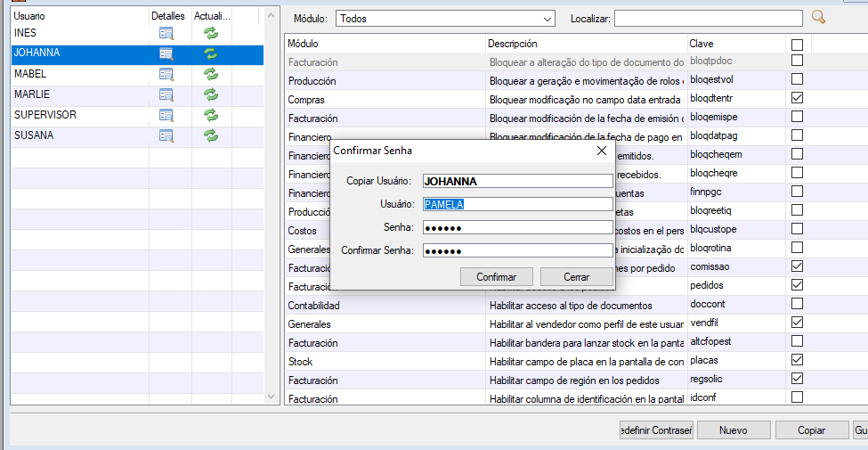Toggle checkbox for idconf key

(x=797, y=397)
